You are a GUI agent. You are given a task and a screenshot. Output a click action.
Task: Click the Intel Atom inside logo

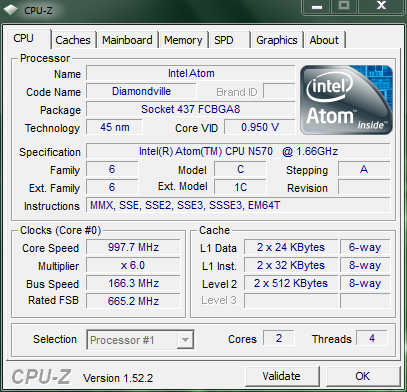346,100
